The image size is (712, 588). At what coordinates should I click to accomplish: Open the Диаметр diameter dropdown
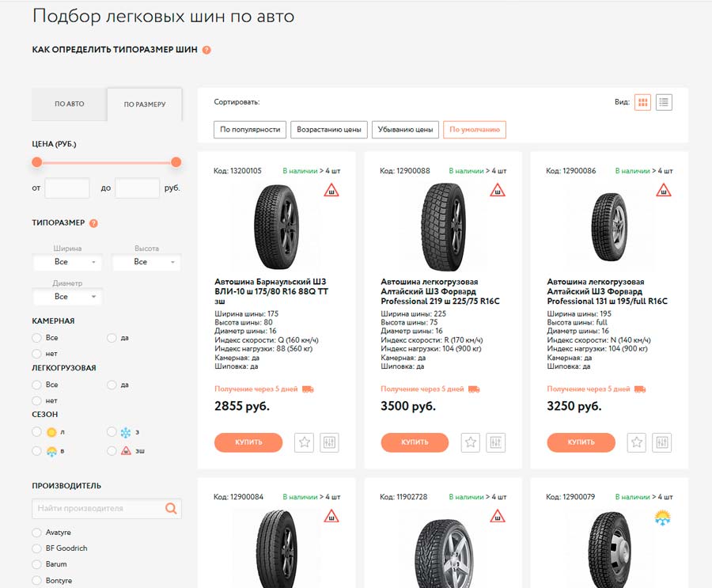pyautogui.click(x=67, y=297)
